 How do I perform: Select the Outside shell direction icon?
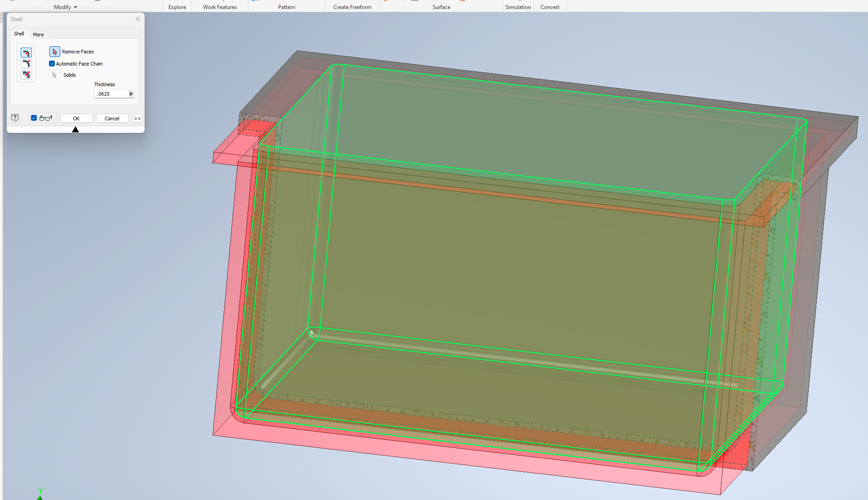click(26, 63)
